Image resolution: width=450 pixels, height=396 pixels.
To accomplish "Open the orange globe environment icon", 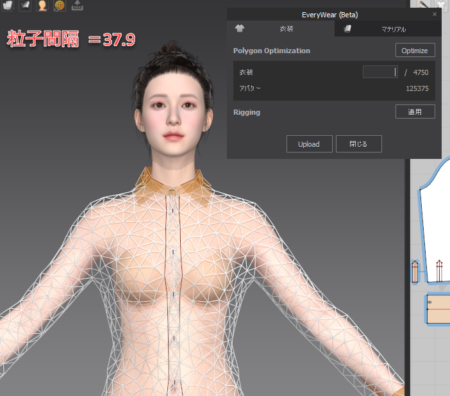I will (59, 5).
